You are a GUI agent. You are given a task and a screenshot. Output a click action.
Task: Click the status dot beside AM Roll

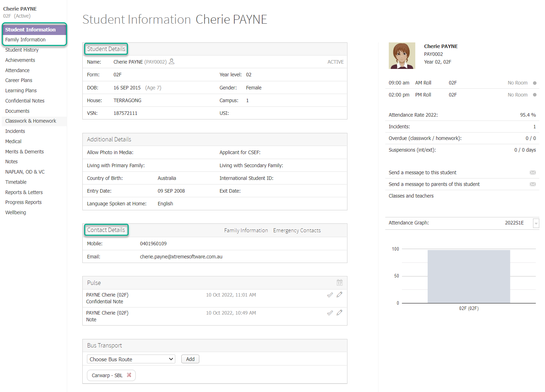[535, 82]
